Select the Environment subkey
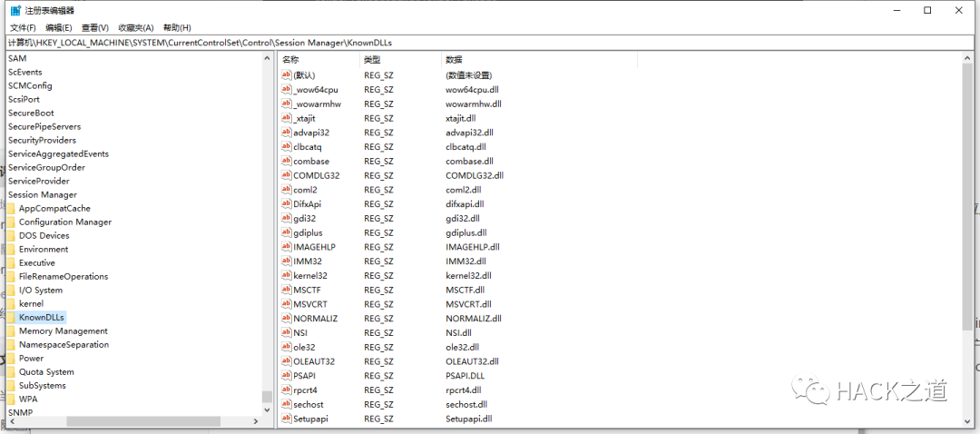 [44, 249]
